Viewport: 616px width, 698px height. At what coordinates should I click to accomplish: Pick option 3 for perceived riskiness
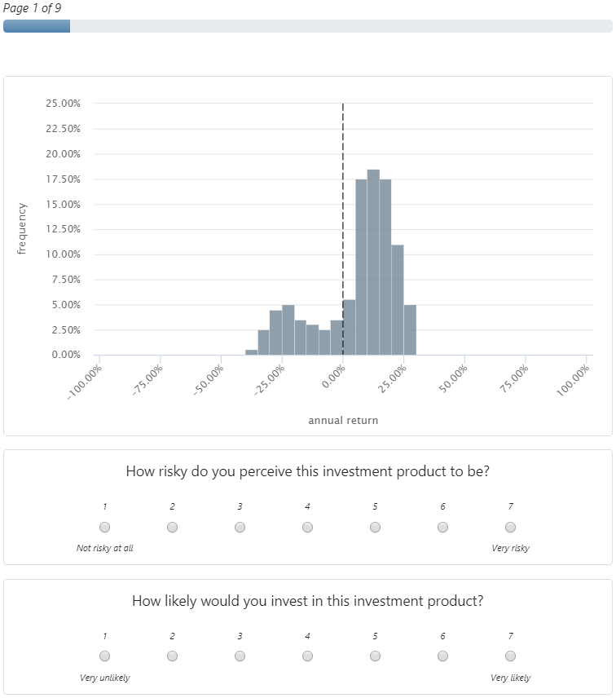point(240,528)
